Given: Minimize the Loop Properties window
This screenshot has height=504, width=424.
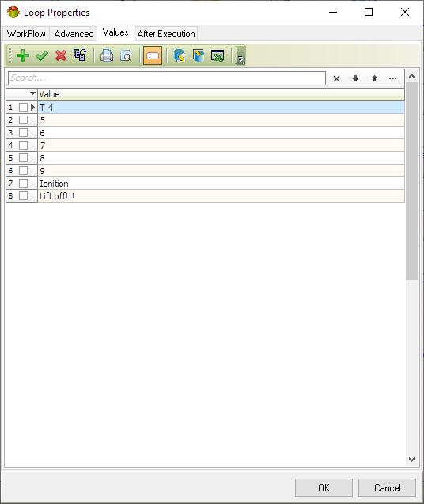Looking at the screenshot, I should point(333,12).
